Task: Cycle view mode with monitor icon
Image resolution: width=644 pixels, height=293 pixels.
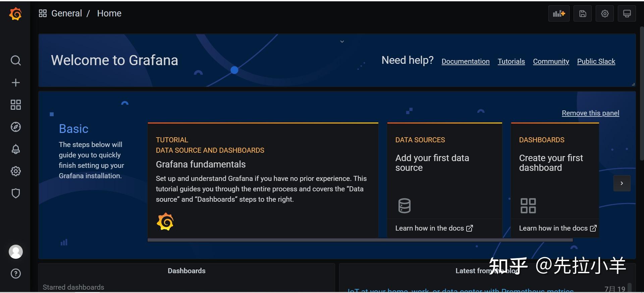Action: [627, 13]
